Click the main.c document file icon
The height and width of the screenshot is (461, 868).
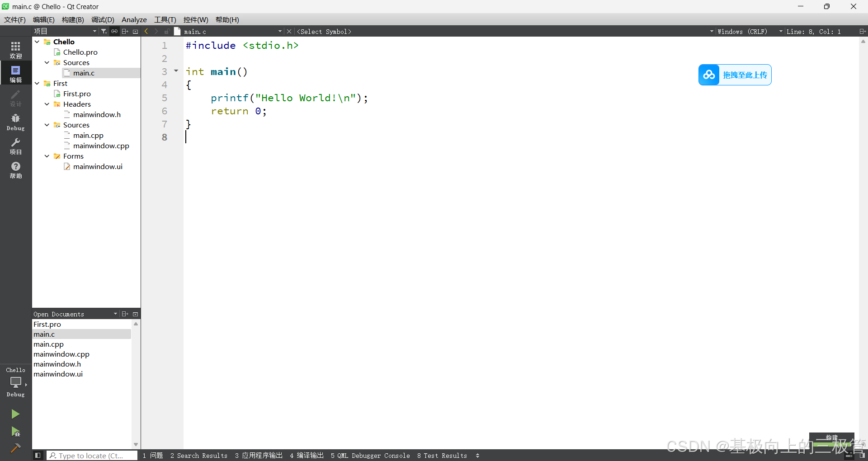point(178,31)
